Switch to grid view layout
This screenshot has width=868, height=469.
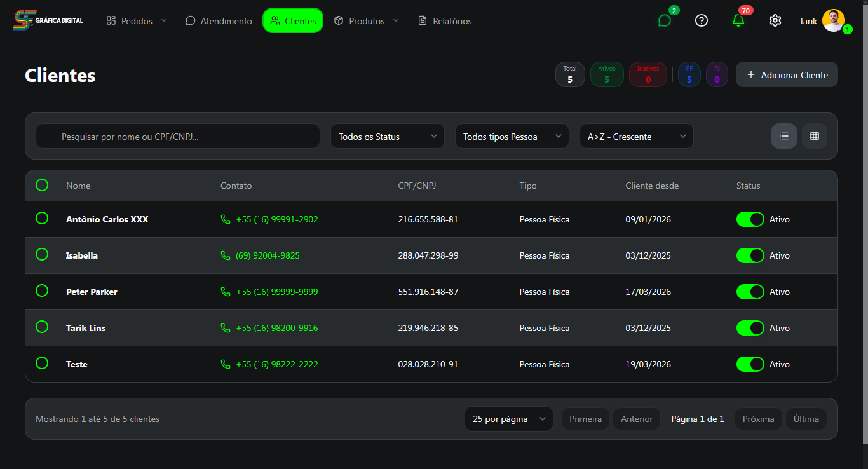(x=814, y=136)
